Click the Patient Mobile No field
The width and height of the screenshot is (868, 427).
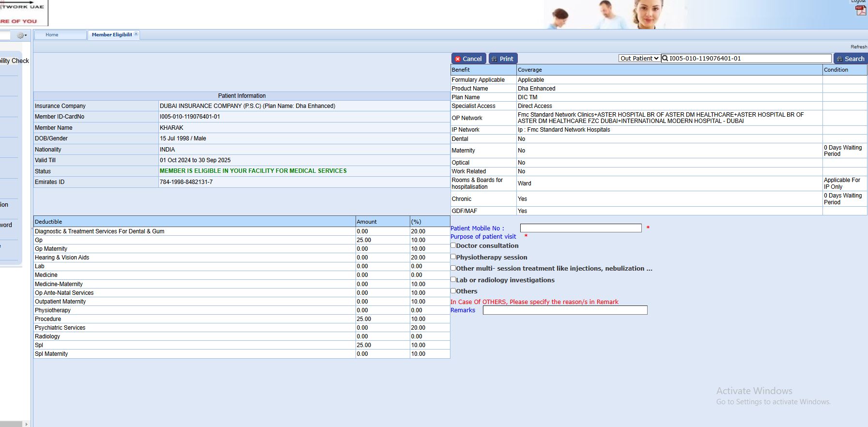580,228
